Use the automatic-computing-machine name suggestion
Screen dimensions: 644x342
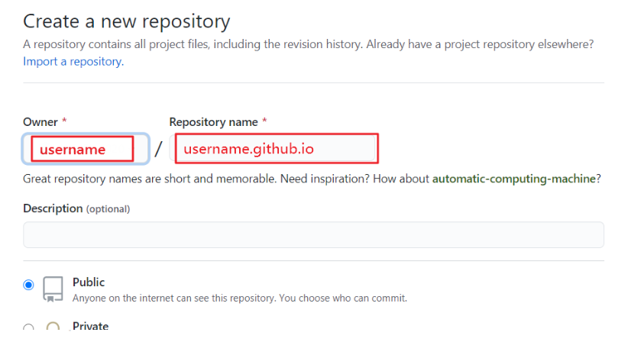click(516, 179)
